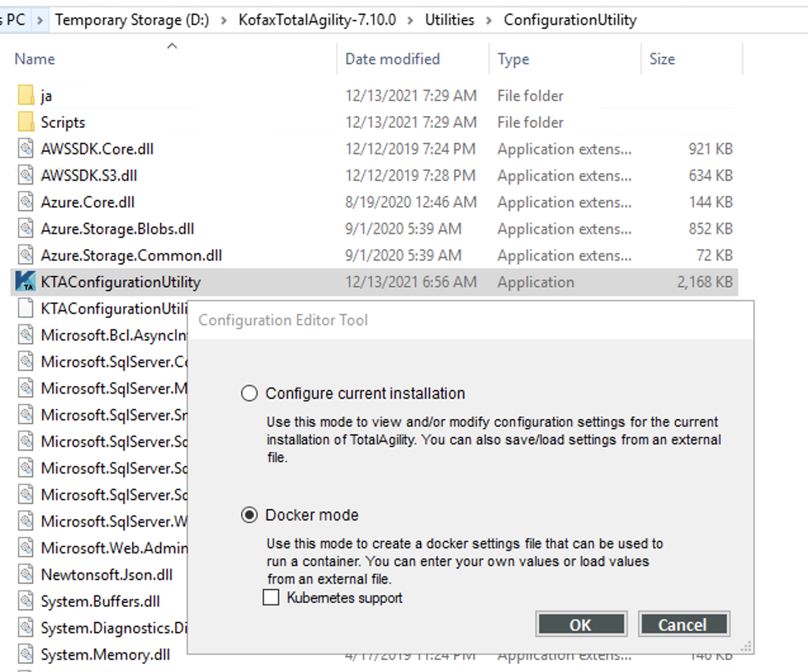Sort files by Type column header
Image resolution: width=808 pixels, height=672 pixels.
tap(514, 59)
